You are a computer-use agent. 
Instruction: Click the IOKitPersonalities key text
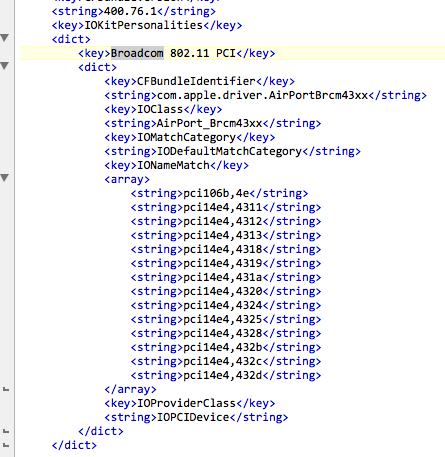tap(143, 25)
